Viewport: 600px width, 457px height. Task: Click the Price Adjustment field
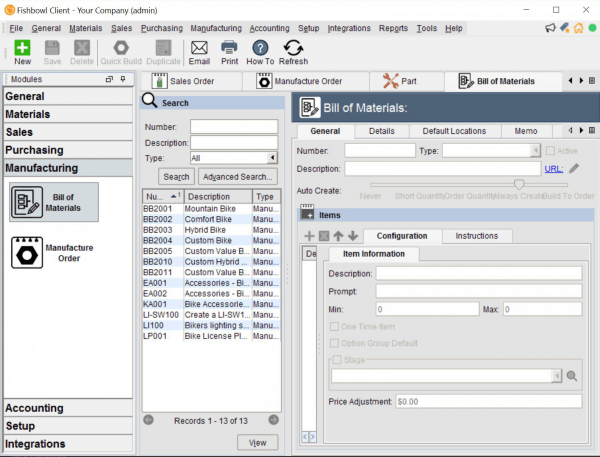(x=489, y=402)
